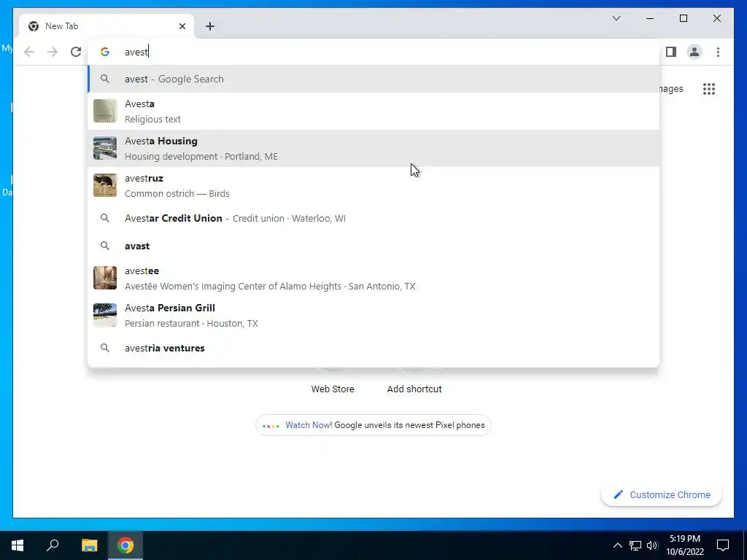The image size is (747, 560).
Task: Select the New Tab tab
Action: 107,26
